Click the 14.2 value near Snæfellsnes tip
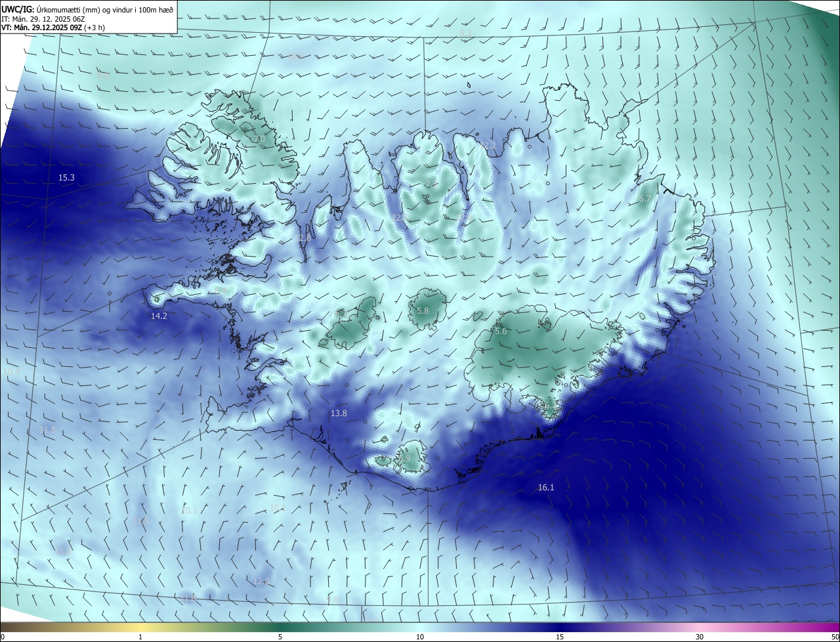The height and width of the screenshot is (642, 840). pos(159,316)
